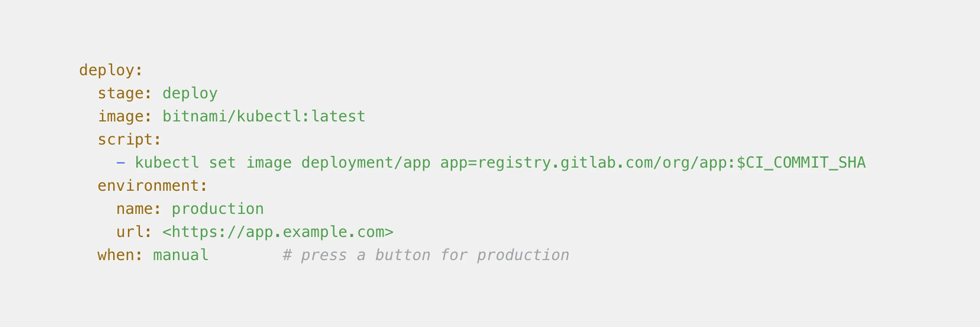Click the 'production' environment name value
Image resolution: width=980 pixels, height=327 pixels.
click(217, 209)
